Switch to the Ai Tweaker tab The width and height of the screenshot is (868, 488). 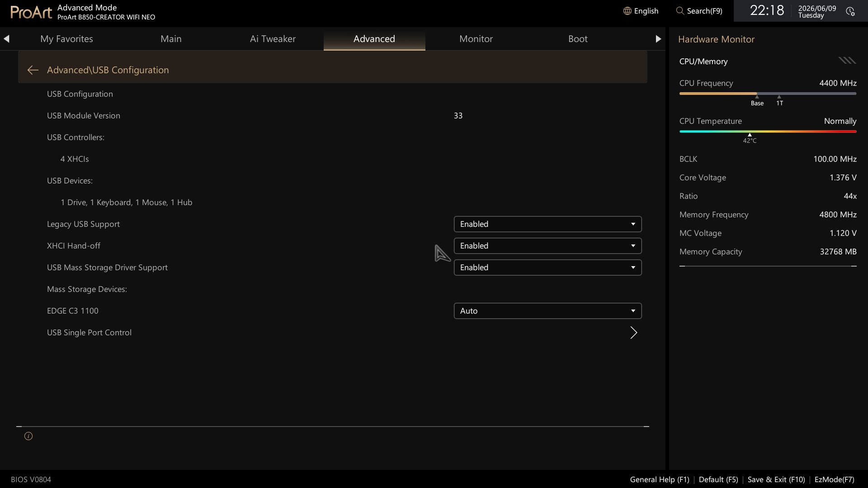[273, 39]
